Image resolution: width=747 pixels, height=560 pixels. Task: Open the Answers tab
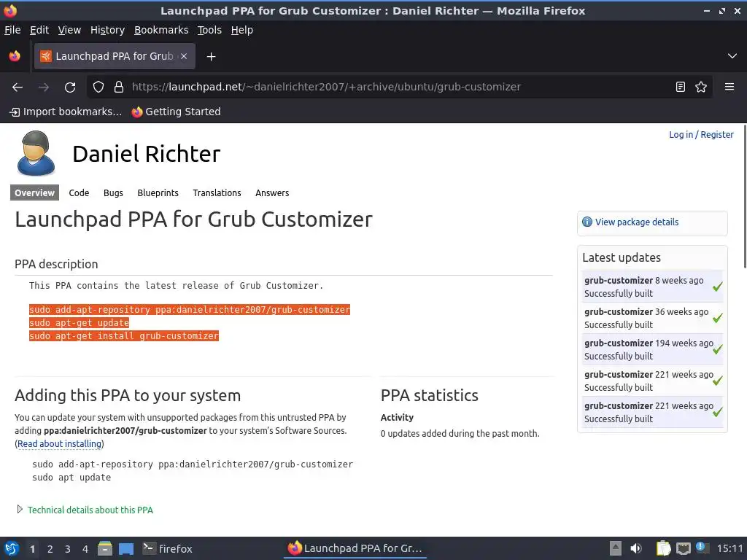[x=272, y=192]
